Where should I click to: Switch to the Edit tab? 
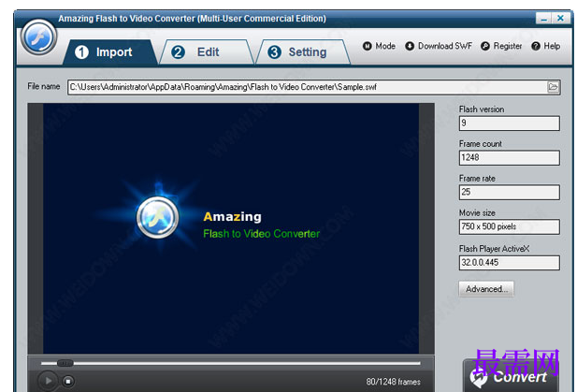point(207,52)
